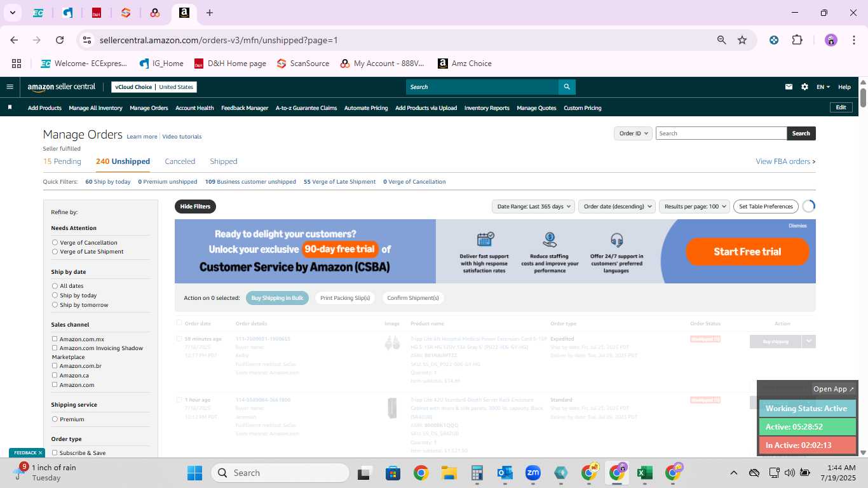Screen dimensions: 868x488
Task: Select the Ship by today radio option
Action: pos(55,295)
